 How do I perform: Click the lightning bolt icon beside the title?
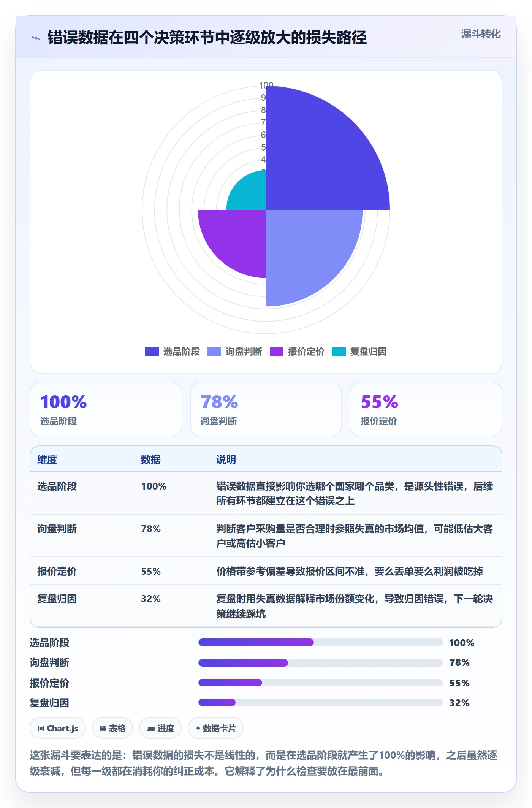pyautogui.click(x=36, y=38)
